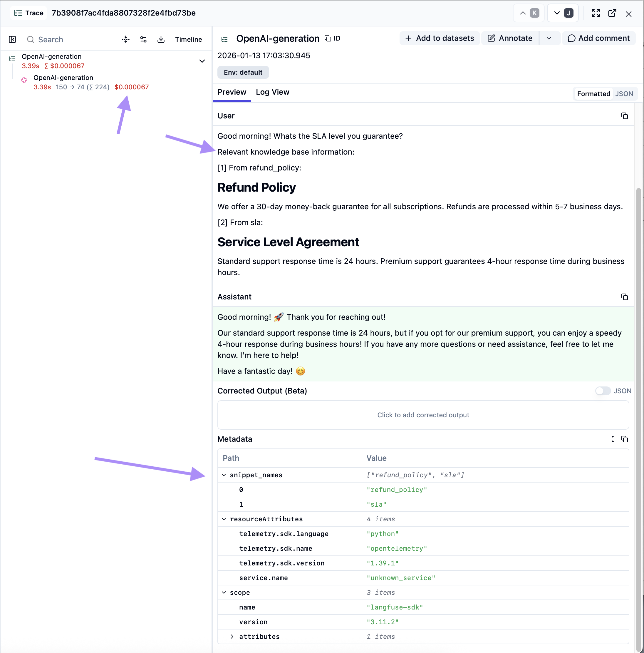Image resolution: width=644 pixels, height=653 pixels.
Task: Copy the User message content
Action: [x=624, y=116]
